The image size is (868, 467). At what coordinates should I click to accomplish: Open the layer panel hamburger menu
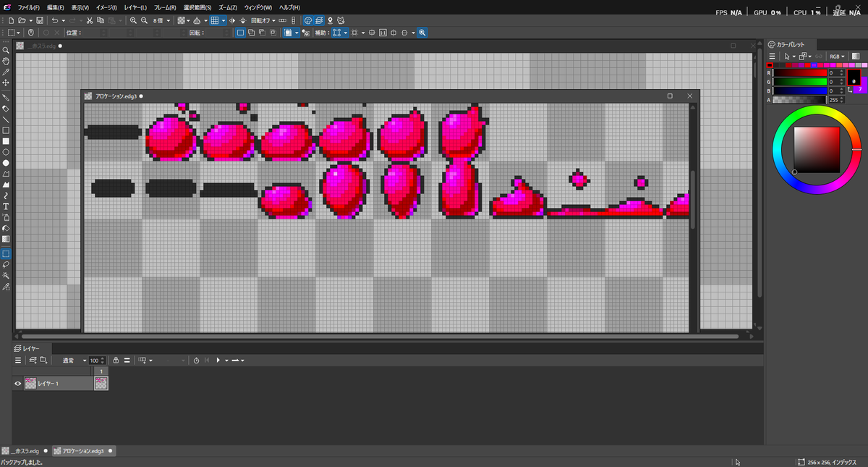18,360
